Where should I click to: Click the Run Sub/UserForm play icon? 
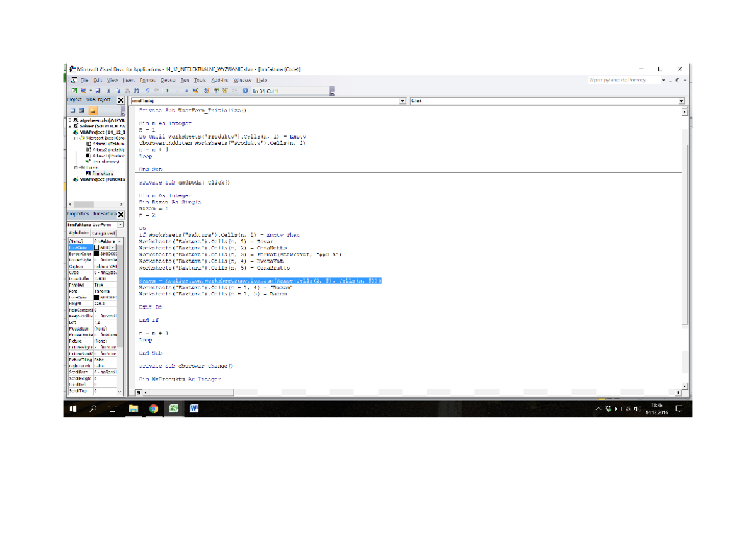point(167,91)
